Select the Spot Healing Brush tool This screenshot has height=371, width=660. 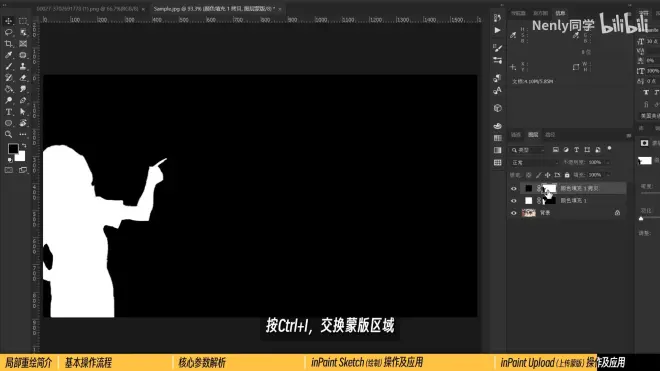[x=23, y=55]
